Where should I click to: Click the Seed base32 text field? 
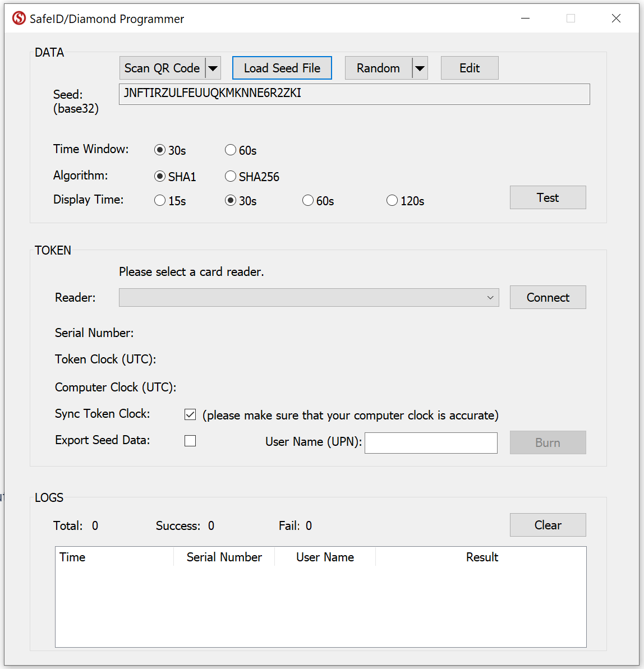coord(354,94)
